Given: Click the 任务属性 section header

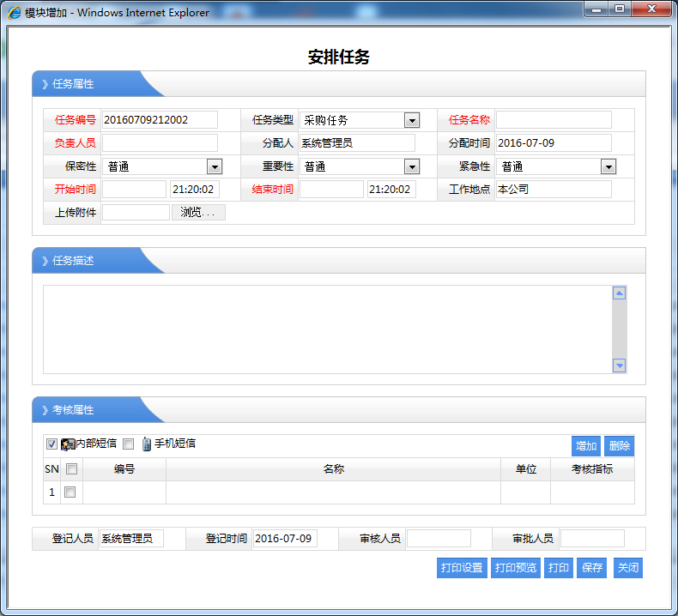Looking at the screenshot, I should point(73,84).
